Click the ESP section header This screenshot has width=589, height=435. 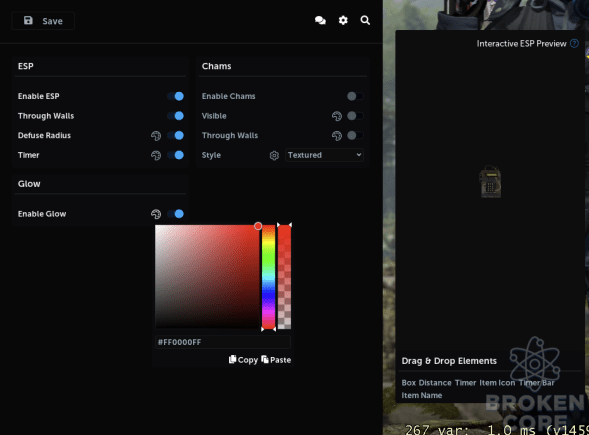point(26,66)
